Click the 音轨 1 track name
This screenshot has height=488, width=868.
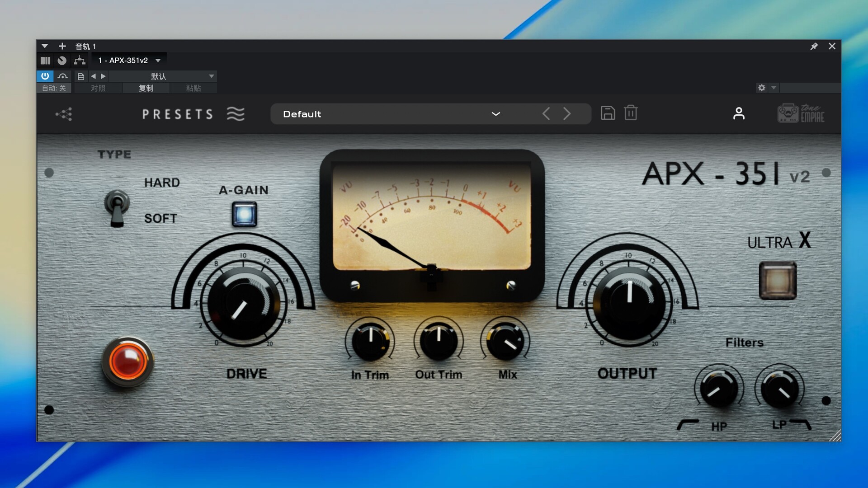click(x=85, y=46)
